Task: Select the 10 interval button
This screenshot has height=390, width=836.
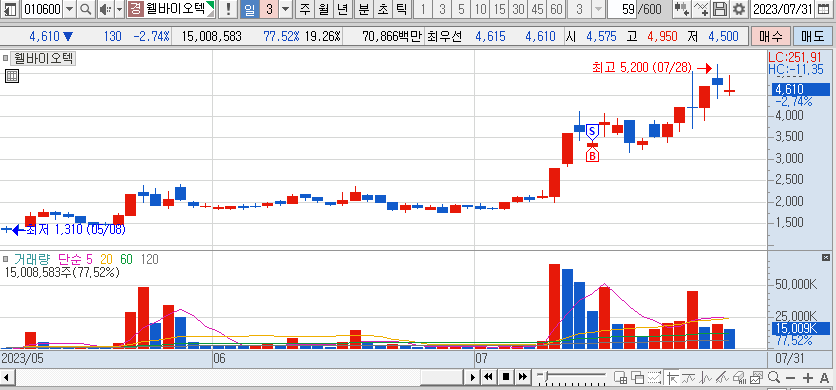Action: click(480, 9)
